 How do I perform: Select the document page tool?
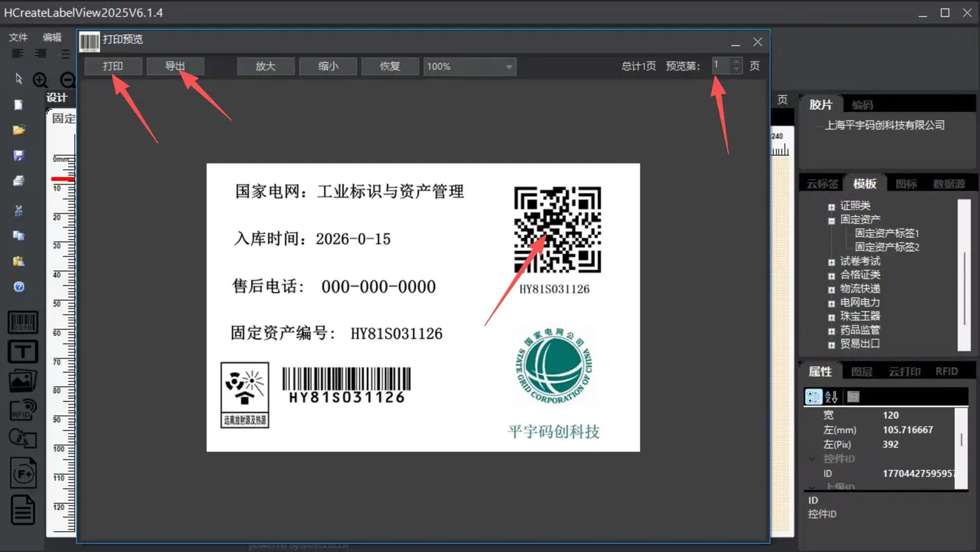click(22, 509)
